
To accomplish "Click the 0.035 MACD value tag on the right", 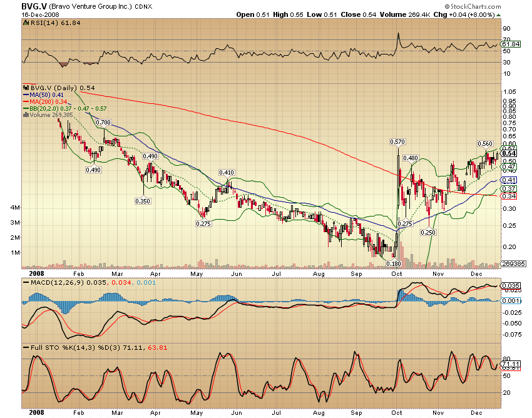I will (511, 286).
